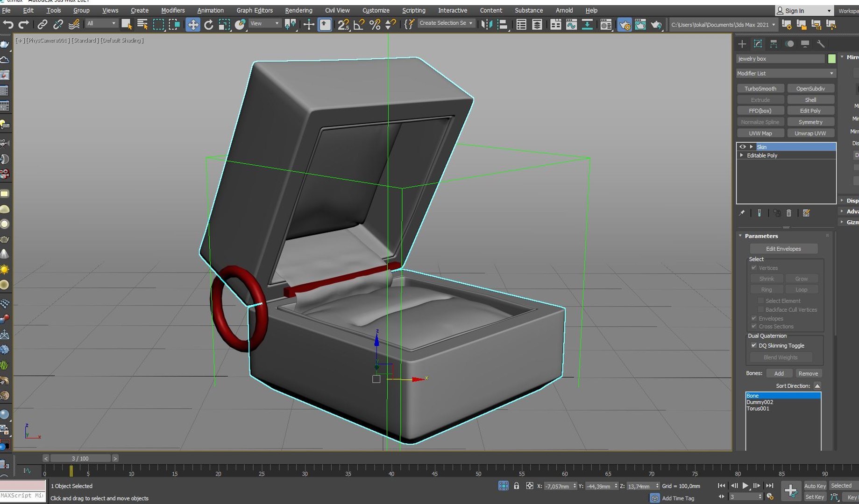Open the Create Selection Set dropdown
859x504 pixels.
coord(446,23)
